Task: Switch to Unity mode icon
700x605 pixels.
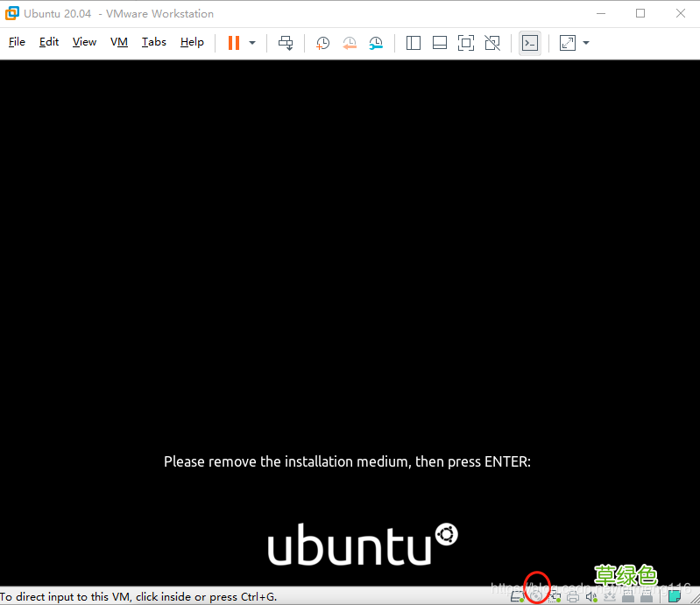Action: coord(492,43)
